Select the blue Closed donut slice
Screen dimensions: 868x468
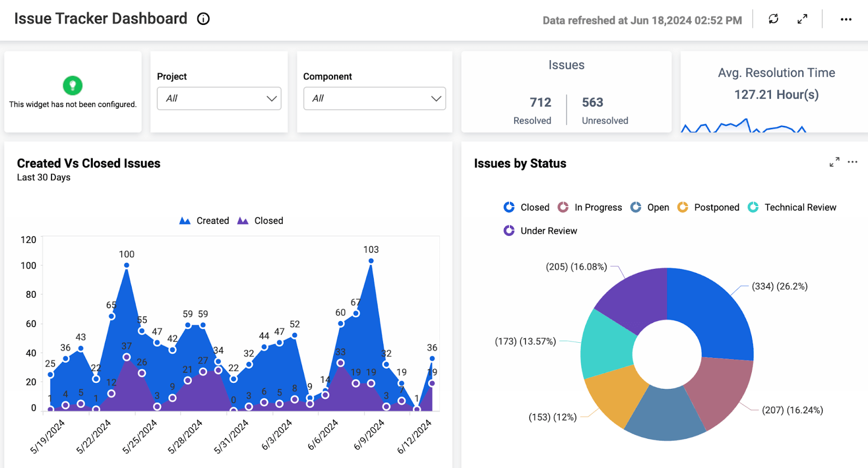pyautogui.click(x=711, y=312)
